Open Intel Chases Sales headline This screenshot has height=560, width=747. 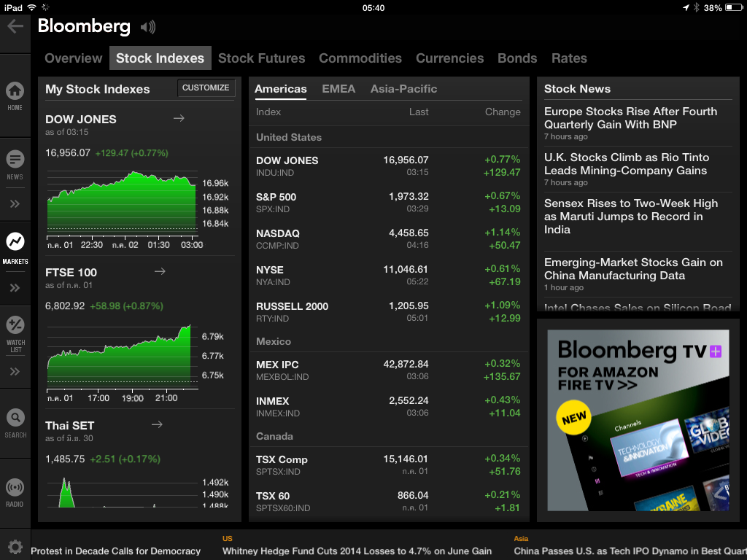click(x=638, y=307)
